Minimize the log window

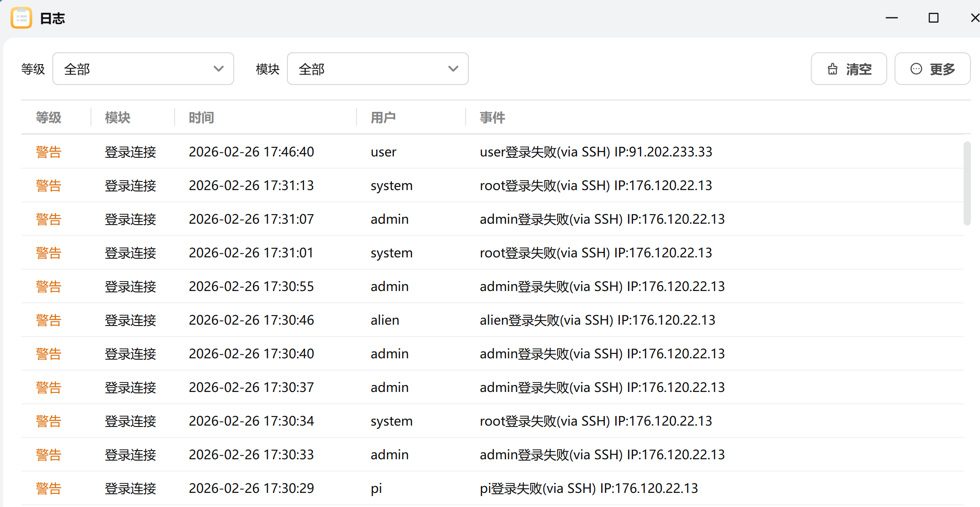[891, 18]
